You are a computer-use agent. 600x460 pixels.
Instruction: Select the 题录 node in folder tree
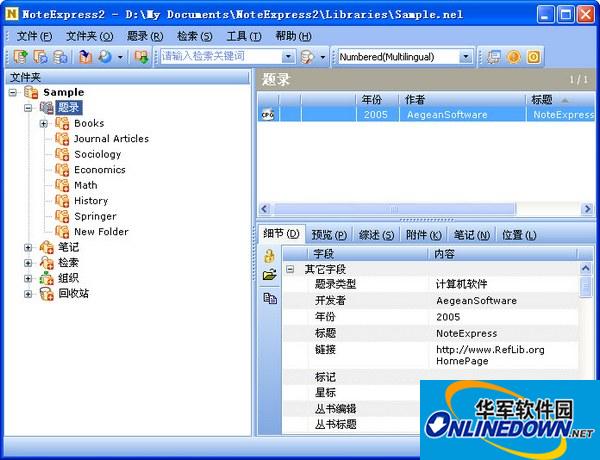(x=68, y=108)
